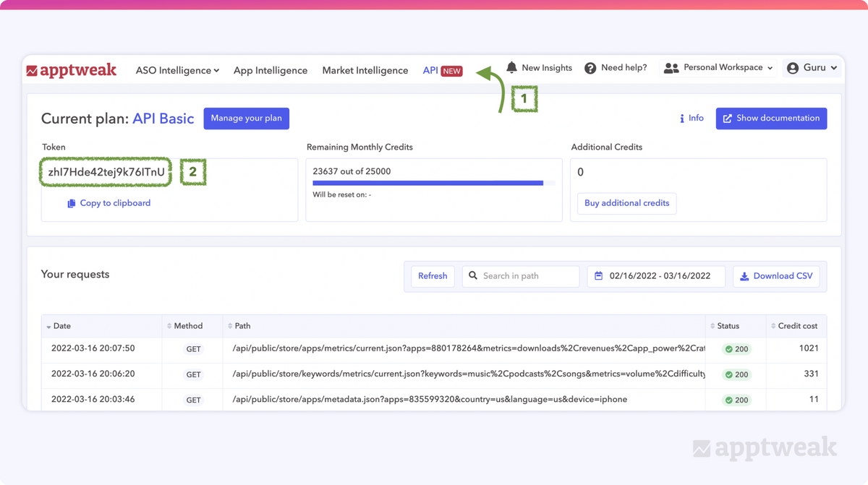Click the Need help question mark icon
The image size is (868, 485).
click(x=590, y=68)
